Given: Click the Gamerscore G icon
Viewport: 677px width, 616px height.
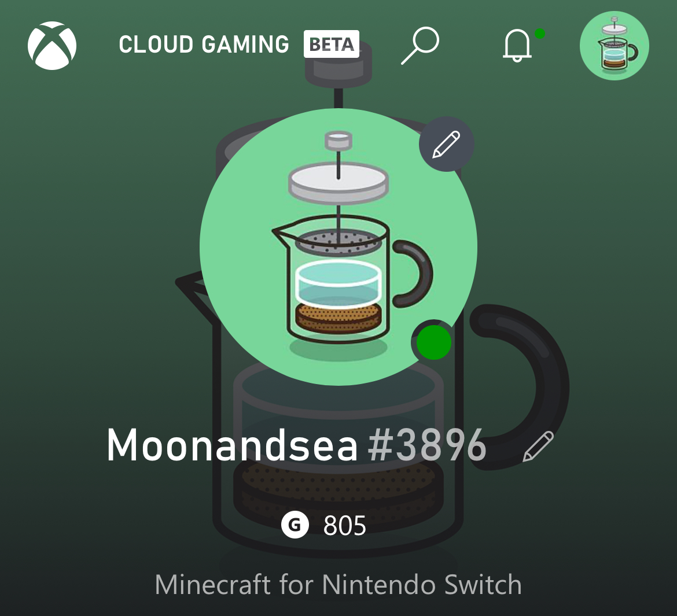Looking at the screenshot, I should point(295,525).
